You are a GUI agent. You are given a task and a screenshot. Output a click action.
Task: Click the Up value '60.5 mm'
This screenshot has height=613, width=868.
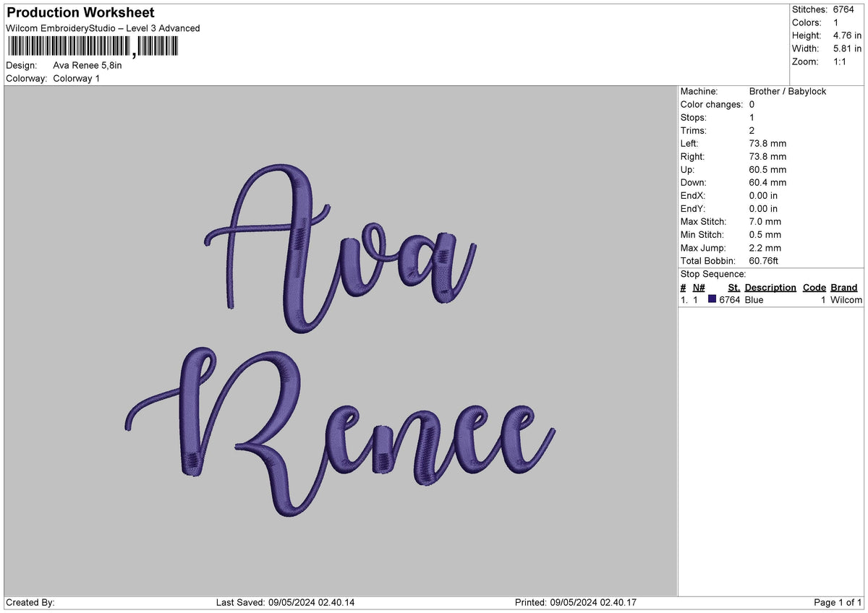tap(767, 169)
